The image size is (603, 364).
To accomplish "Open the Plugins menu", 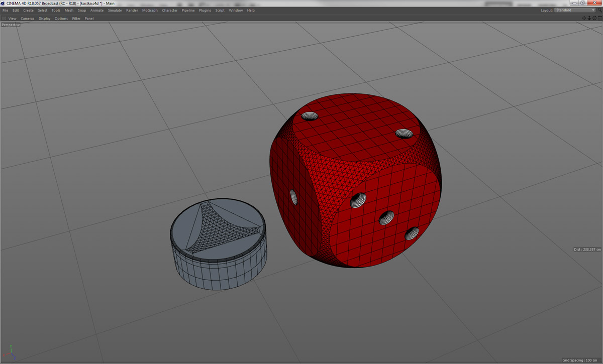I will 205,10.
